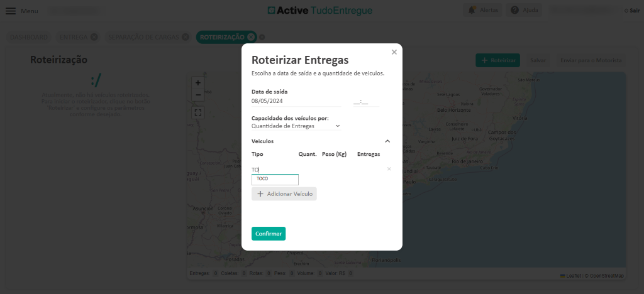The image size is (644, 294).
Task: Close the Roteirizar Entregas dialog
Action: click(394, 52)
